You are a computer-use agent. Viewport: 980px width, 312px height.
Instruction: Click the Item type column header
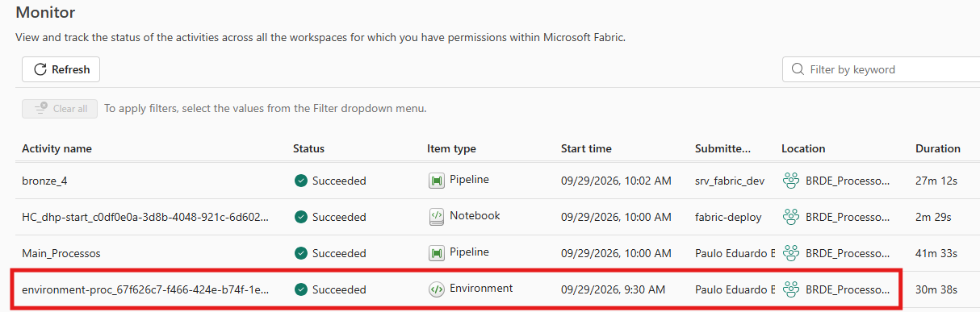451,148
